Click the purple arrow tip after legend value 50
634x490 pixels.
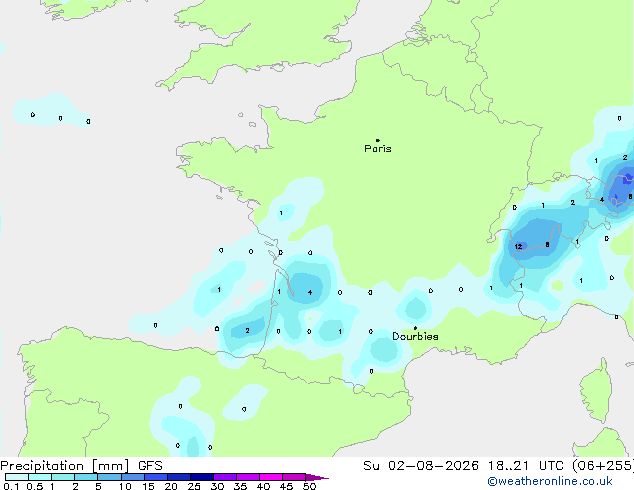pos(317,477)
